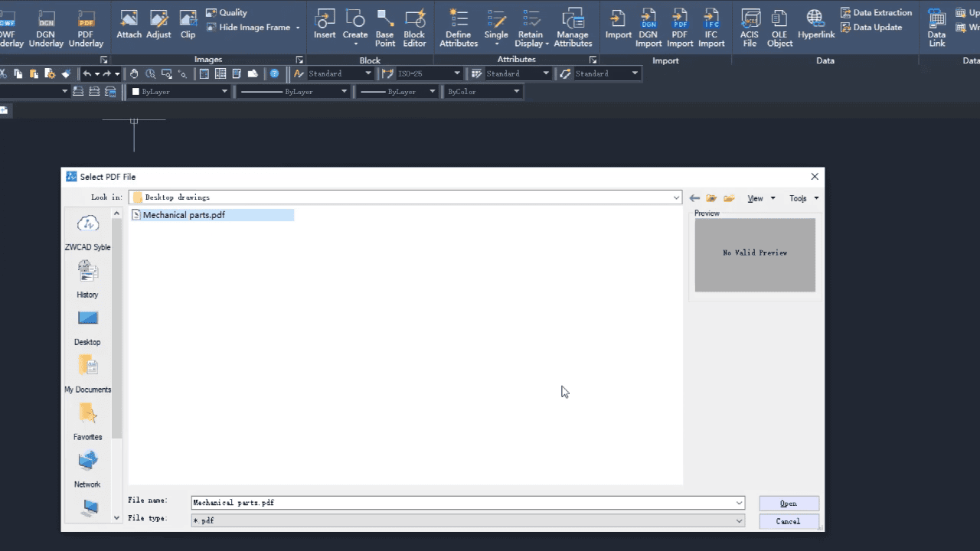This screenshot has width=980, height=551.
Task: Click the Match Properties brush icon
Action: click(x=66, y=73)
